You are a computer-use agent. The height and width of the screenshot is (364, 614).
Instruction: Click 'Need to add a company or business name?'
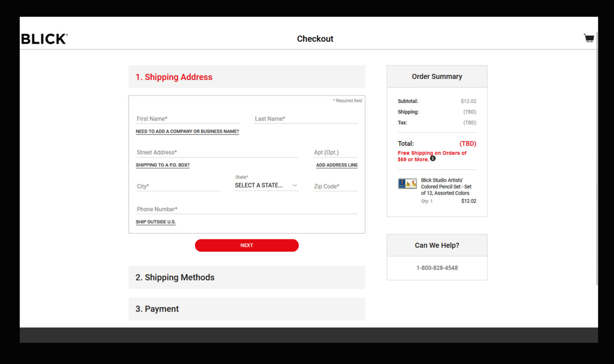(x=187, y=132)
